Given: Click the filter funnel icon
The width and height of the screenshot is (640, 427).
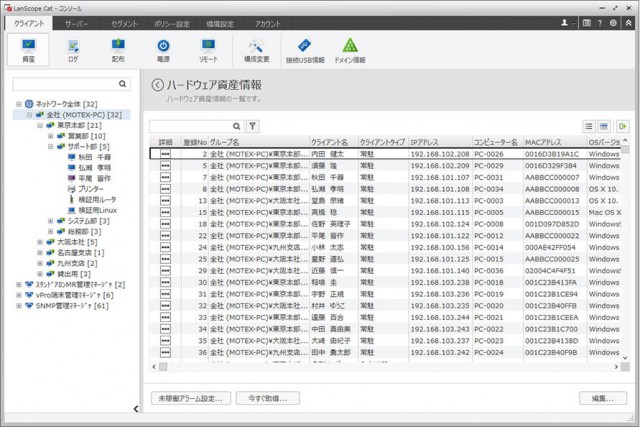Looking at the screenshot, I should 253,126.
